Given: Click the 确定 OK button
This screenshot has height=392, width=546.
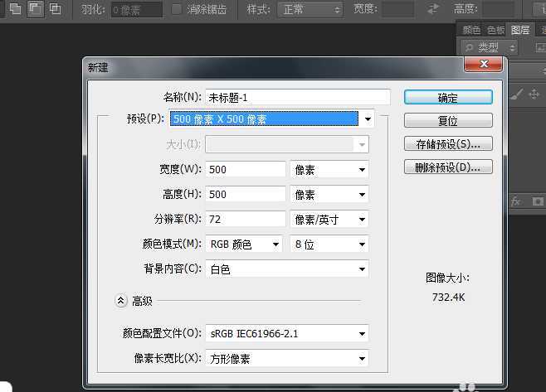Looking at the screenshot, I should point(448,98).
